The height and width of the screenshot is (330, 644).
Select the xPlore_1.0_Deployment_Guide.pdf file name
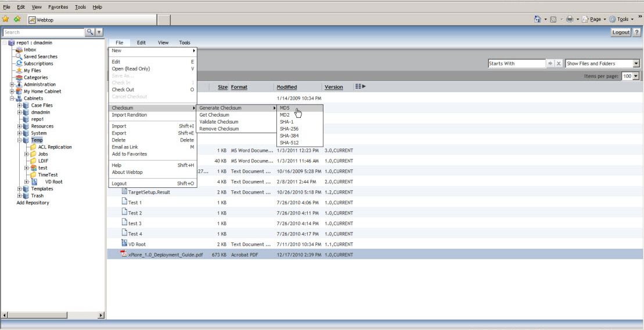pos(166,255)
